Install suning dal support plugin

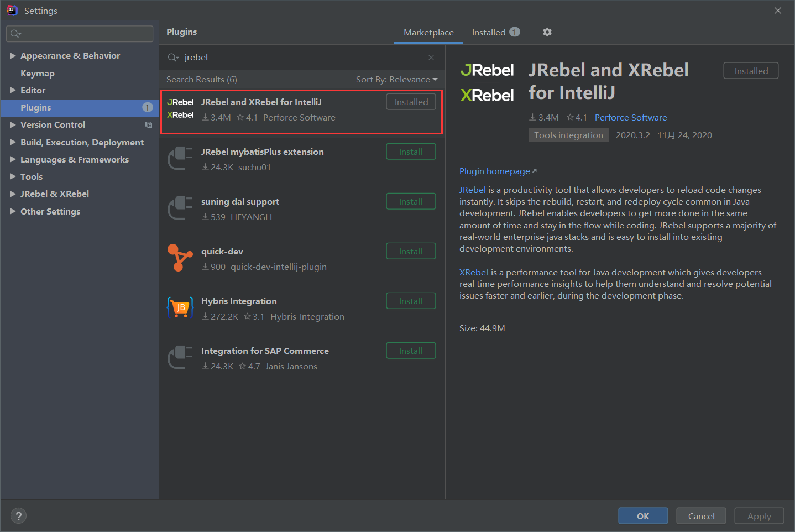pyautogui.click(x=411, y=201)
